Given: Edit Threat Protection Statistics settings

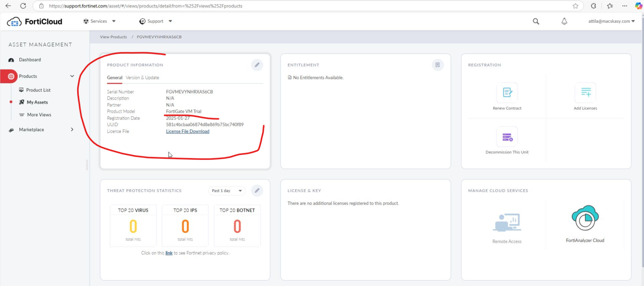Looking at the screenshot, I should pyautogui.click(x=257, y=190).
